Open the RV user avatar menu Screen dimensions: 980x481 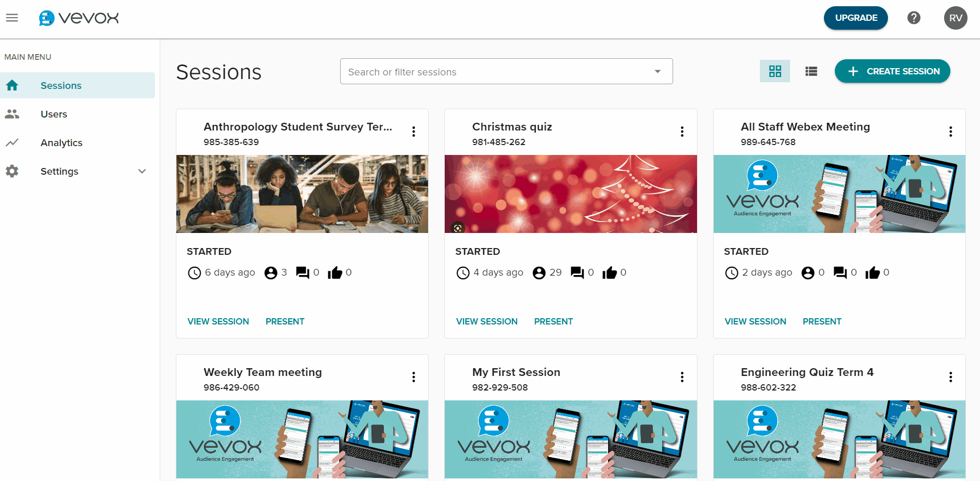pos(956,18)
